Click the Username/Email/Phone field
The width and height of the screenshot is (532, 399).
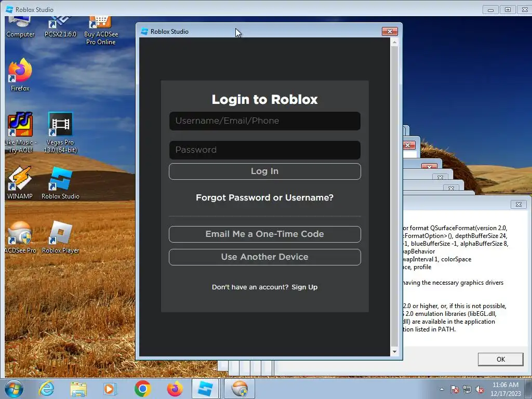click(264, 121)
